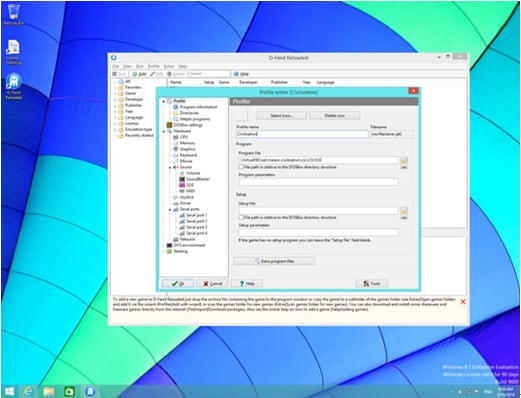Open the Program information tree icon

(176, 107)
